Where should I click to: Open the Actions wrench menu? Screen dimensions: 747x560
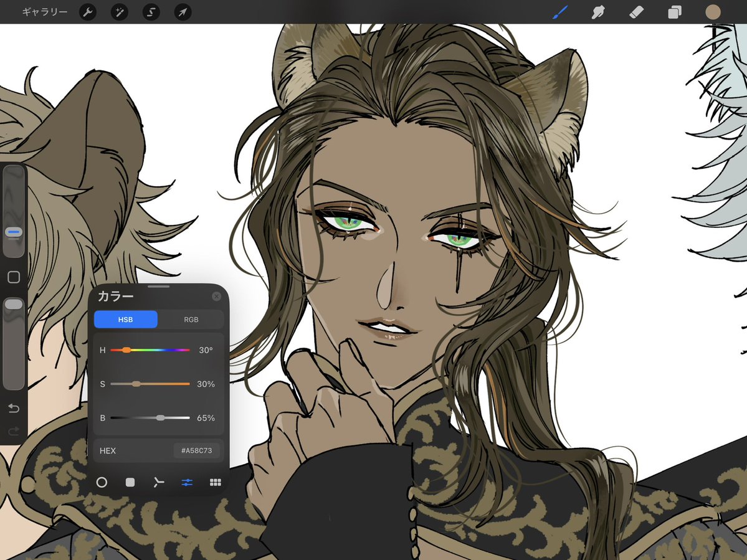tap(88, 12)
